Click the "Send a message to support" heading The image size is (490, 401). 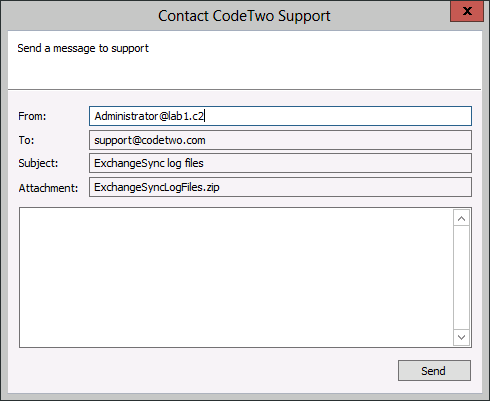point(83,48)
